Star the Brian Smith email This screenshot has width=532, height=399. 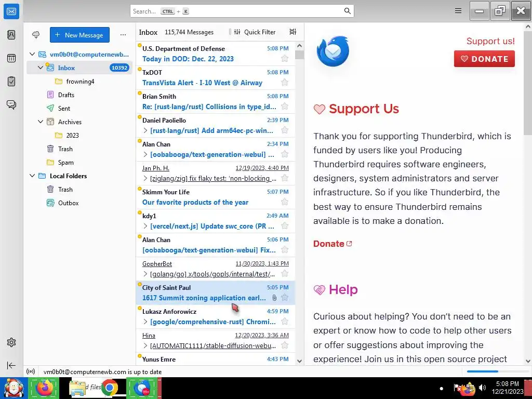[x=285, y=107]
